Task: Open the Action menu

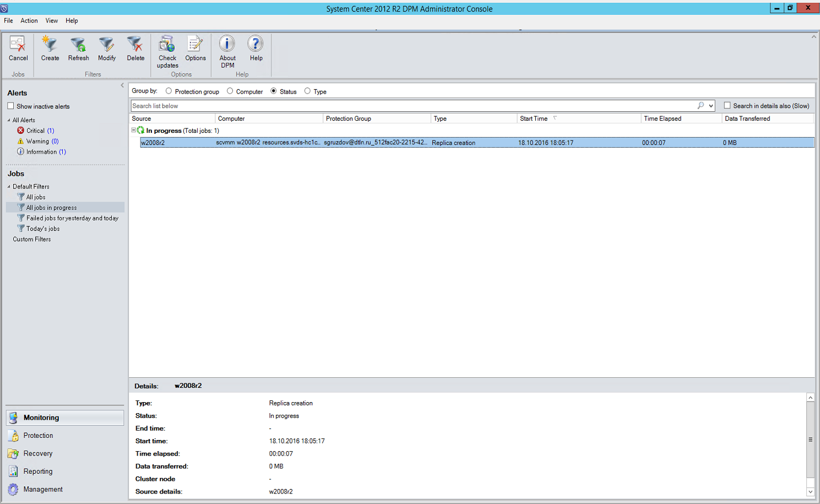Action: (x=29, y=20)
